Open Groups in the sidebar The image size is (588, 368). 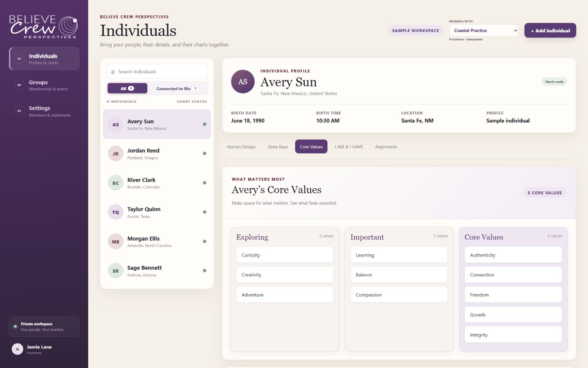point(44,85)
